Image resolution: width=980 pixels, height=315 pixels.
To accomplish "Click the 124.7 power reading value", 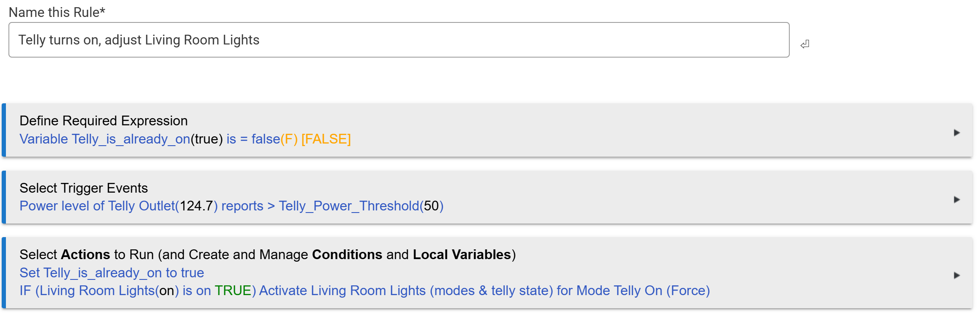I will pyautogui.click(x=196, y=206).
